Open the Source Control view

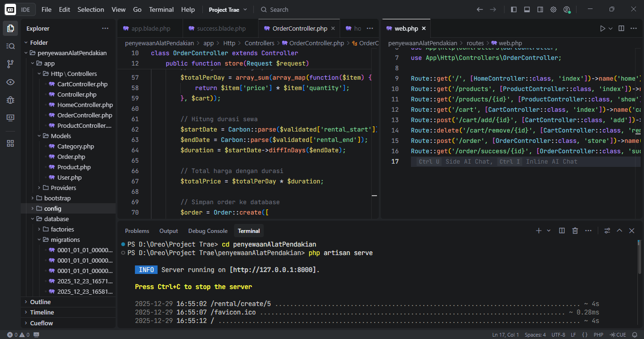tap(10, 64)
